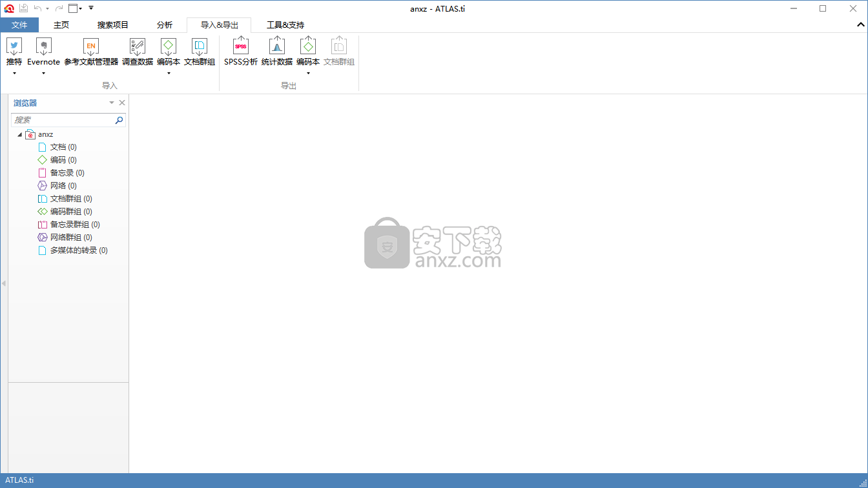
Task: Close the ATLAS.ti window
Action: [x=852, y=8]
